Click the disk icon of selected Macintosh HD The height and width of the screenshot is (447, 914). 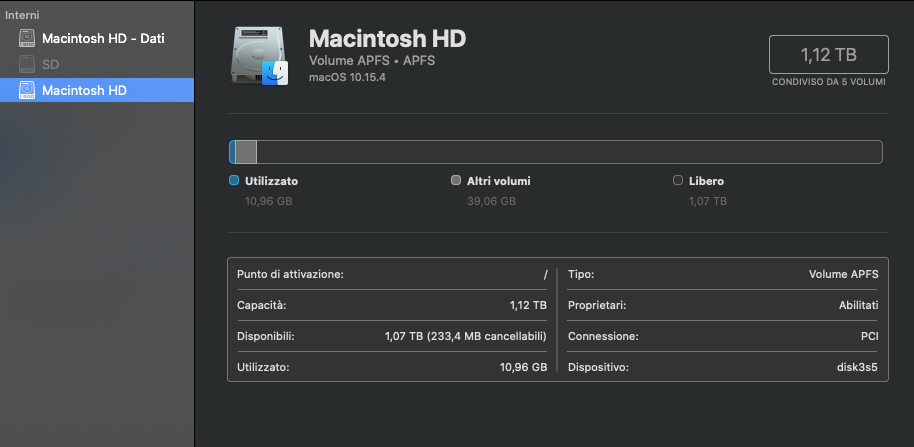(27, 90)
